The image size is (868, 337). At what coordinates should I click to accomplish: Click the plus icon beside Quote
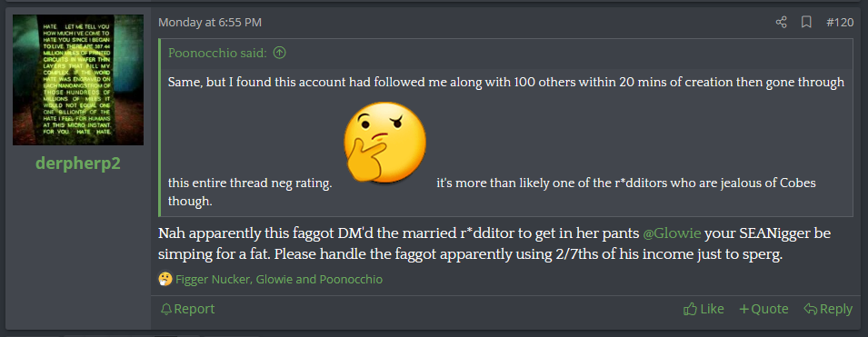tap(744, 309)
